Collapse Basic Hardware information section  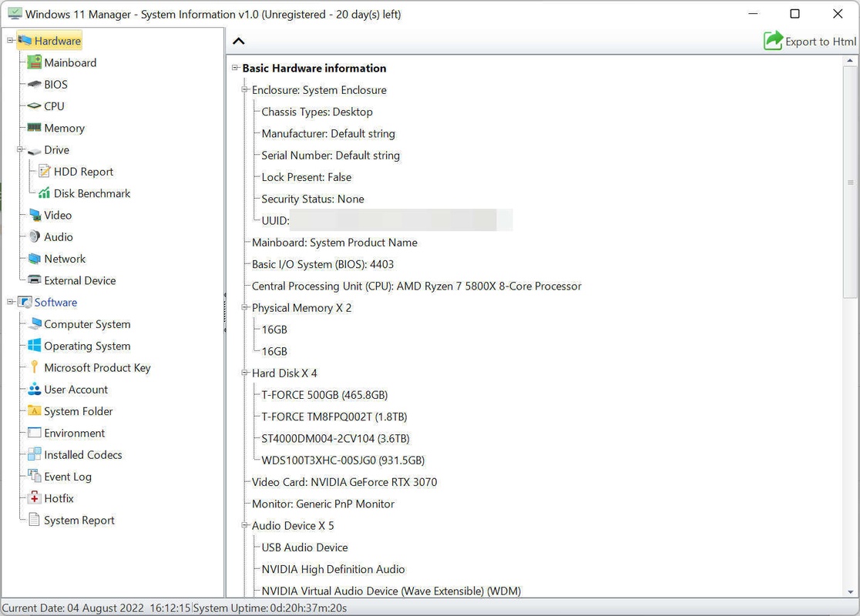coord(236,68)
